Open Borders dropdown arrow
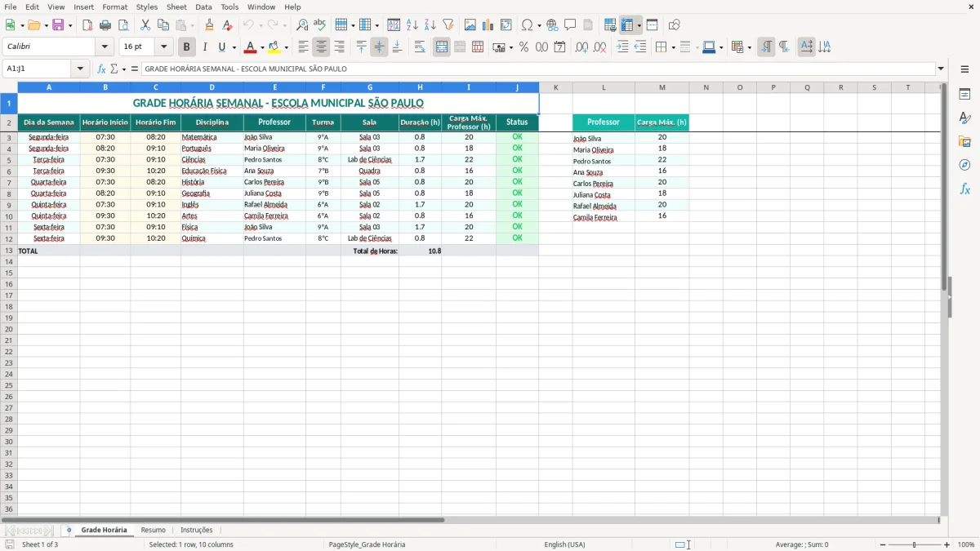The width and height of the screenshot is (980, 551). pos(673,47)
